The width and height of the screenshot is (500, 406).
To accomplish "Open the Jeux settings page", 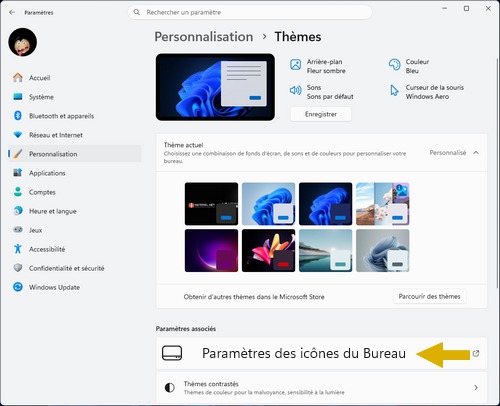I will 75,230.
